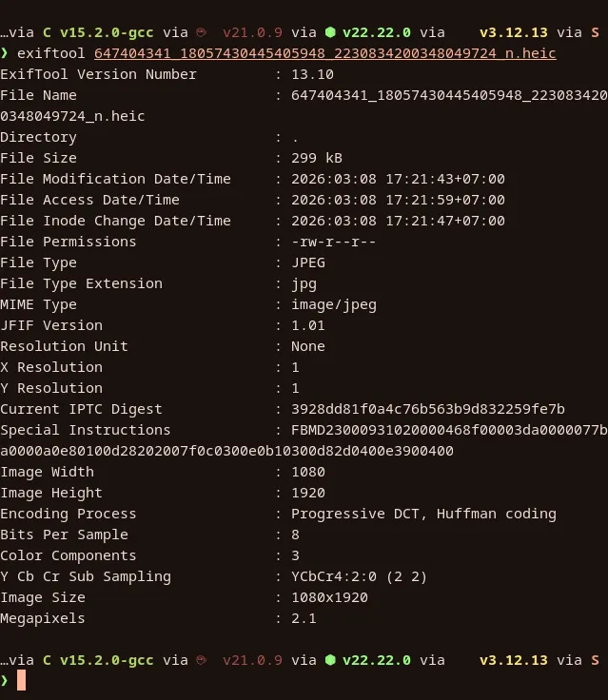Click the File Size value 299 kB

[316, 158]
